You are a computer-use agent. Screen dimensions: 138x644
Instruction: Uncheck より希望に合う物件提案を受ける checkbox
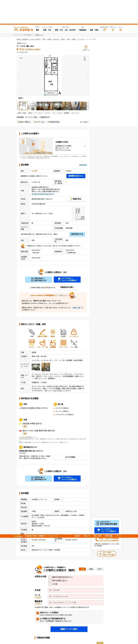38,619
